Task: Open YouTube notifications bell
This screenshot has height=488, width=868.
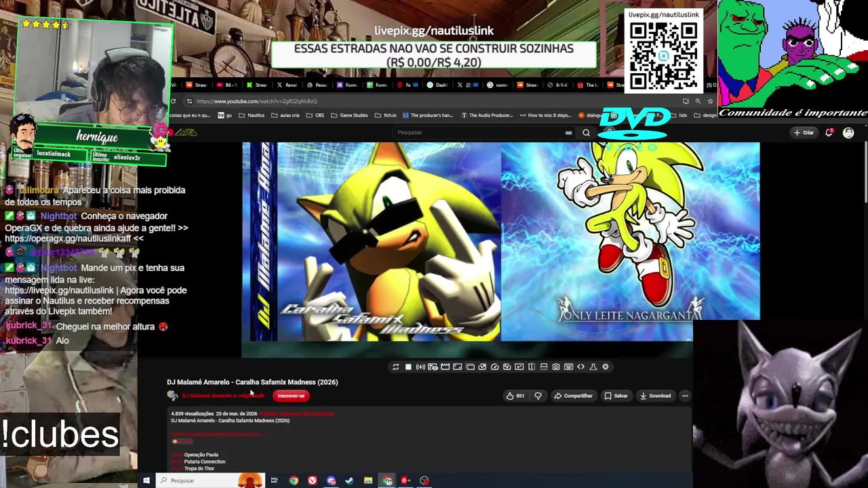Action: (829, 133)
